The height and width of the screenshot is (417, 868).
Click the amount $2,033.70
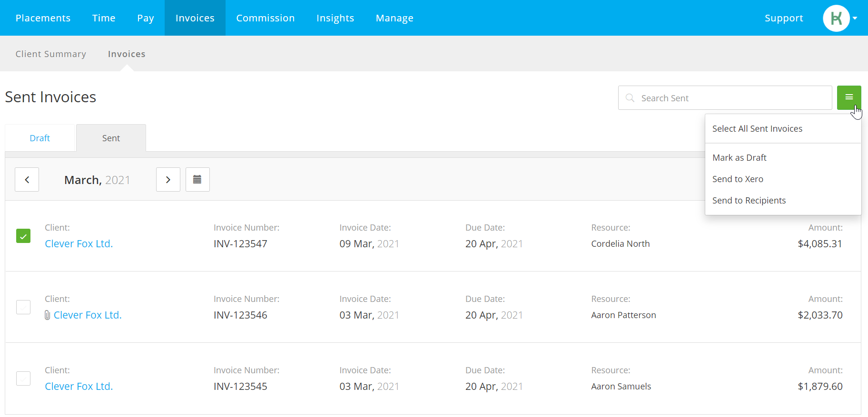click(x=820, y=315)
